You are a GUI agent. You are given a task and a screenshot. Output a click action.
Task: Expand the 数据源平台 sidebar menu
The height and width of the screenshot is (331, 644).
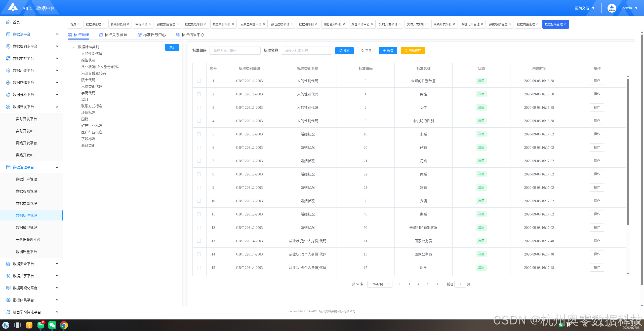[x=57, y=34]
